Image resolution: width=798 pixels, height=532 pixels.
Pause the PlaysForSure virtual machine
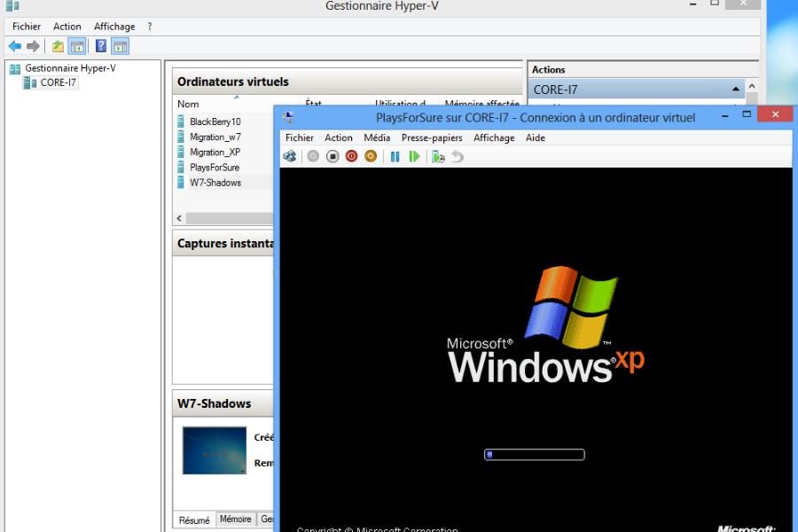click(395, 156)
